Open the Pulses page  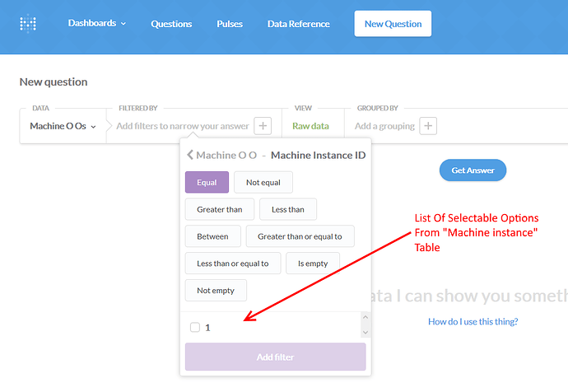pyautogui.click(x=230, y=24)
